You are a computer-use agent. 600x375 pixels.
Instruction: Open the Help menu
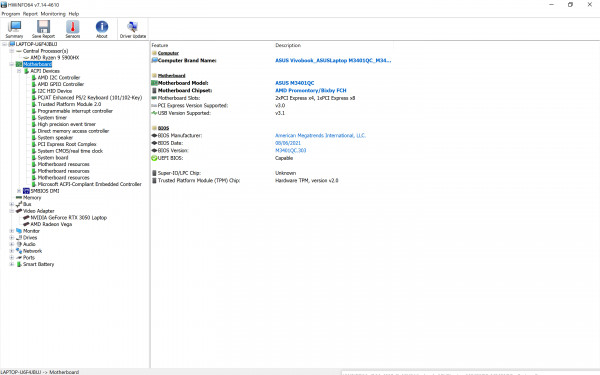tap(74, 14)
